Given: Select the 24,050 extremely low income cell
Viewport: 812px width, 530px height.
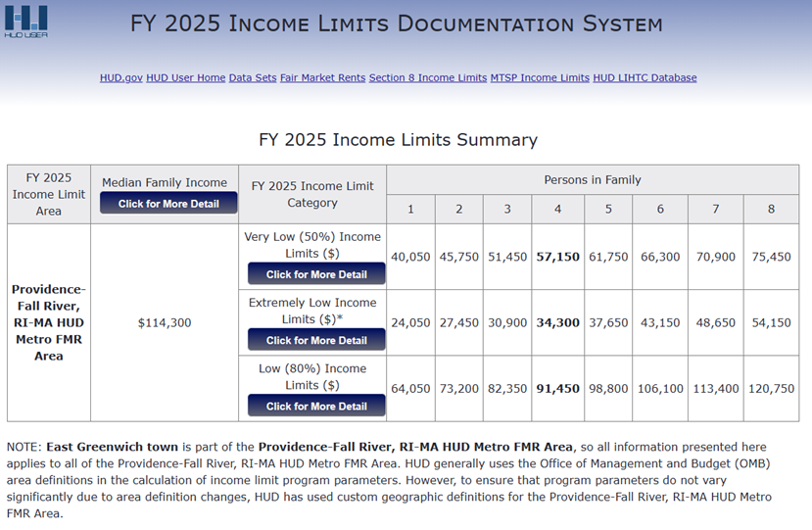Looking at the screenshot, I should (410, 322).
